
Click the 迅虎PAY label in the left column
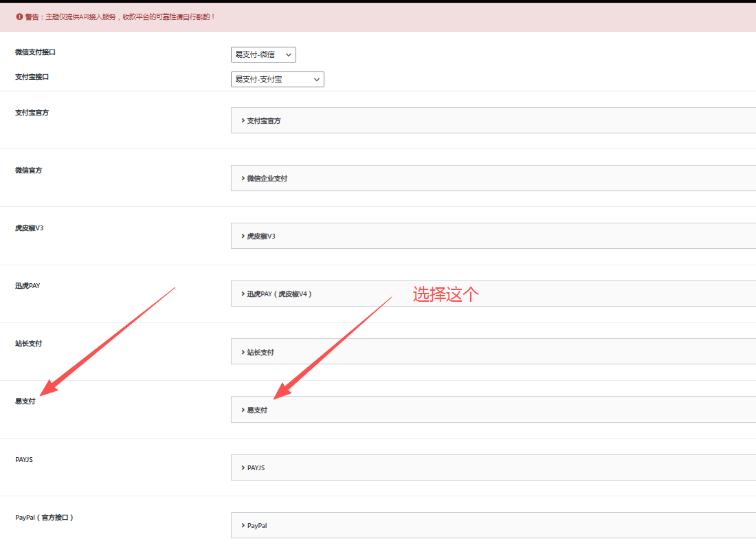pos(27,285)
